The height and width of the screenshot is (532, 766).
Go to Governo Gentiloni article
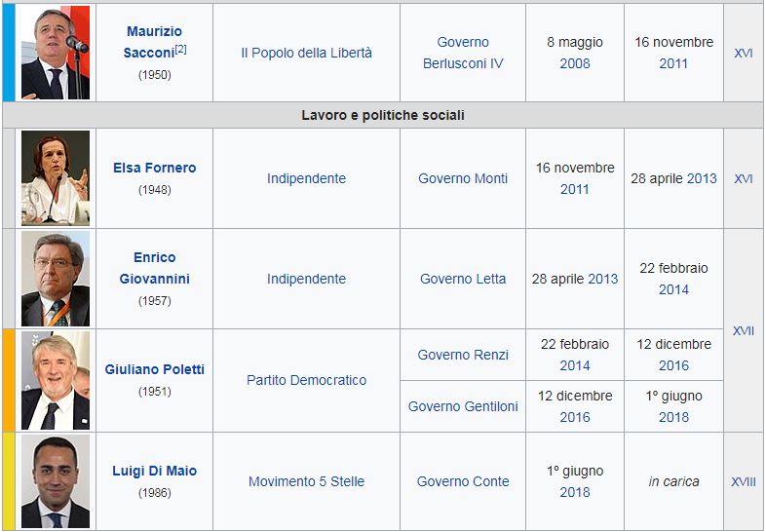click(x=463, y=406)
